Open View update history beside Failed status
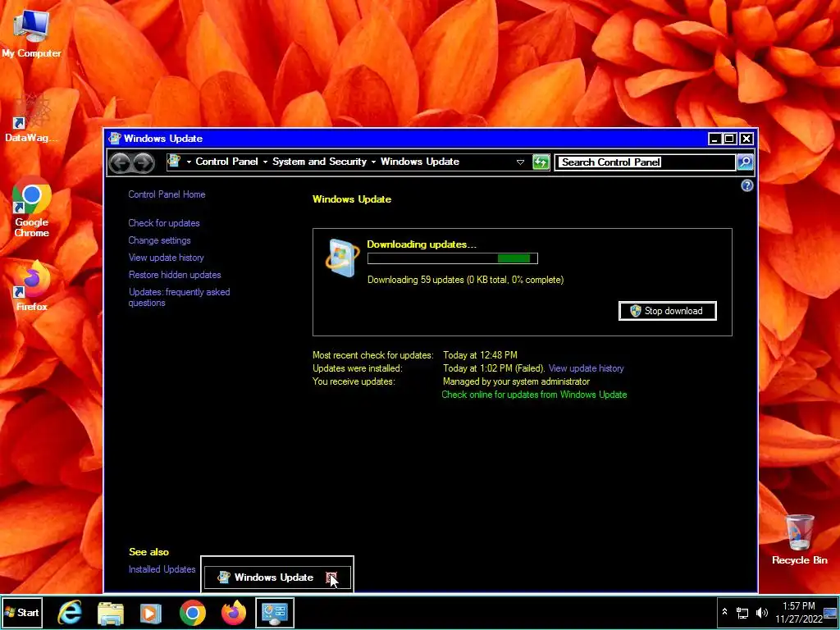840x630 pixels. click(x=586, y=368)
